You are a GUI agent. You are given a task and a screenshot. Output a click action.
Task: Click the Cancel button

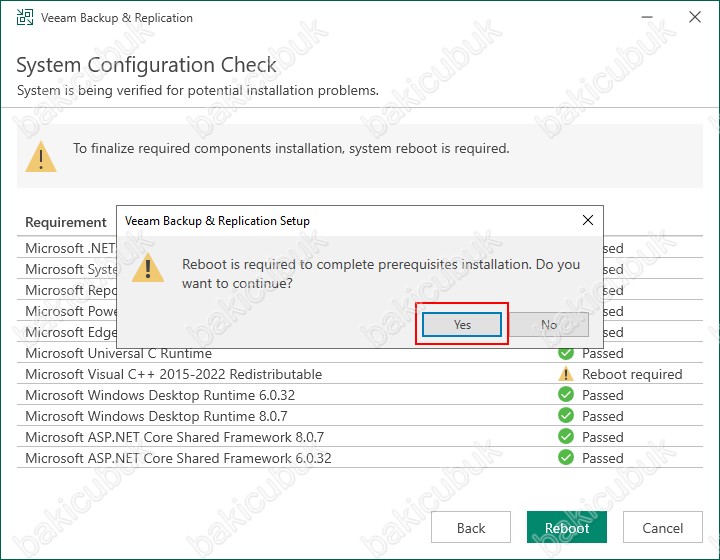pyautogui.click(x=663, y=527)
